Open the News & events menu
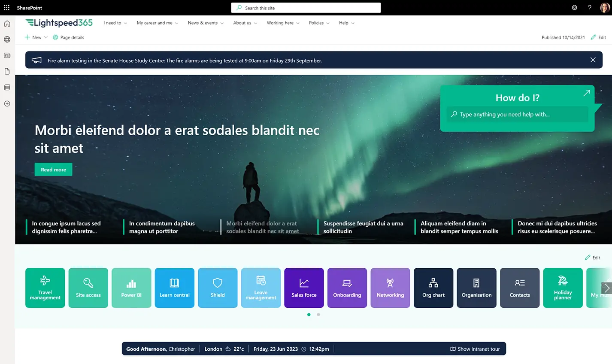The width and height of the screenshot is (612, 364). (x=206, y=23)
